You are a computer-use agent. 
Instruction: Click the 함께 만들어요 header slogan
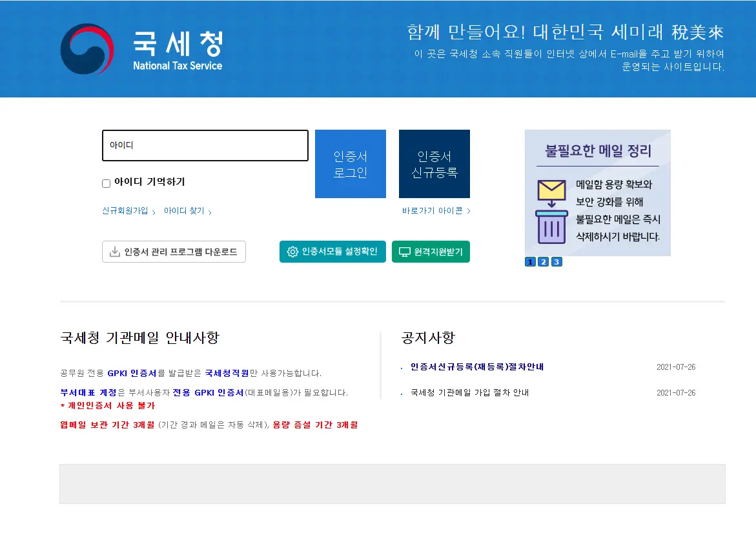566,32
